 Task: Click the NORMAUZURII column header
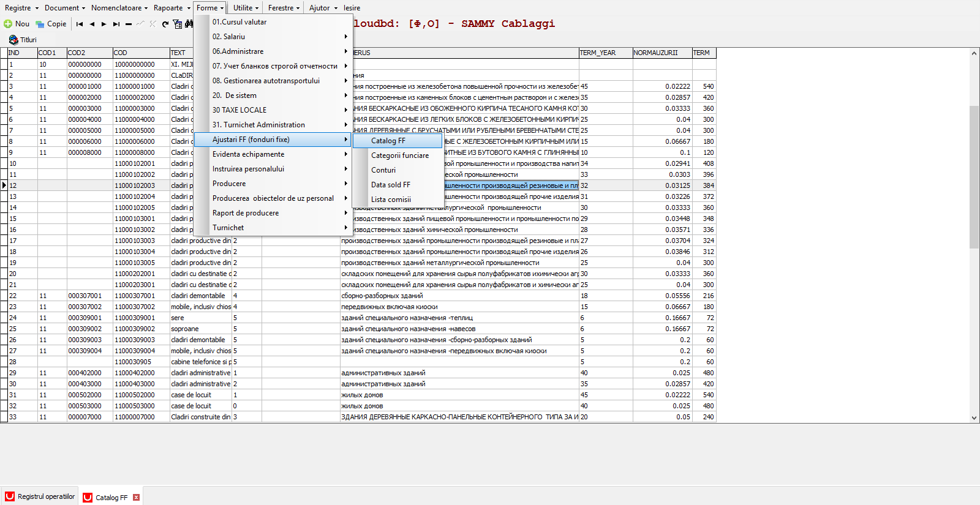point(662,53)
